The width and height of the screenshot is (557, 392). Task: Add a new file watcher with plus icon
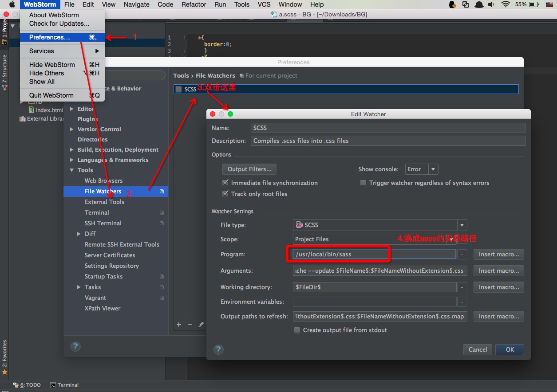(x=179, y=325)
